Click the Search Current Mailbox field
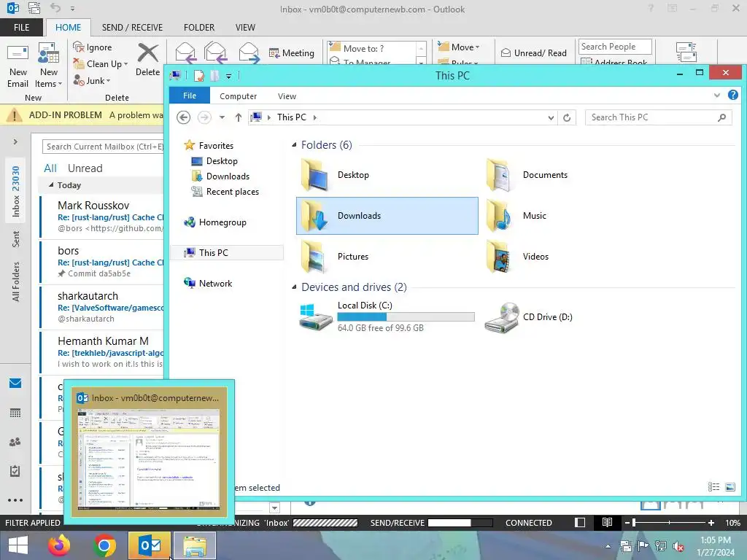The width and height of the screenshot is (747, 560). (103, 147)
